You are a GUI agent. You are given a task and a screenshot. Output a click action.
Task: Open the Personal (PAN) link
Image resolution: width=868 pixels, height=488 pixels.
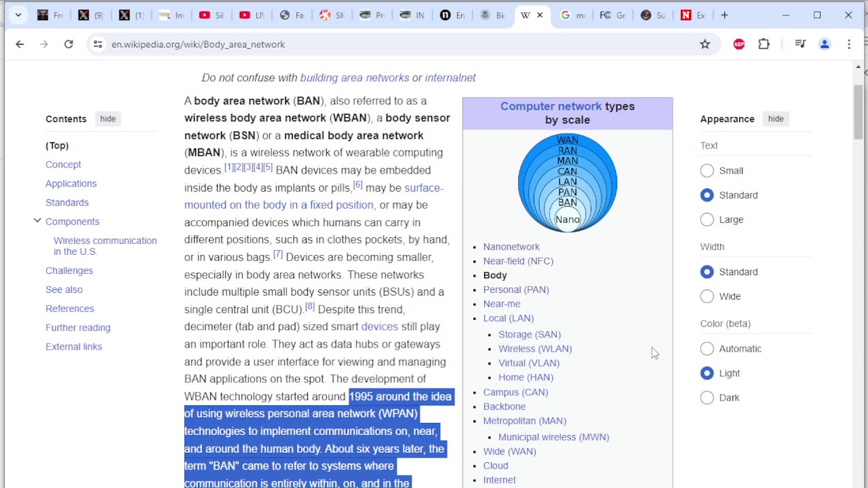point(516,289)
